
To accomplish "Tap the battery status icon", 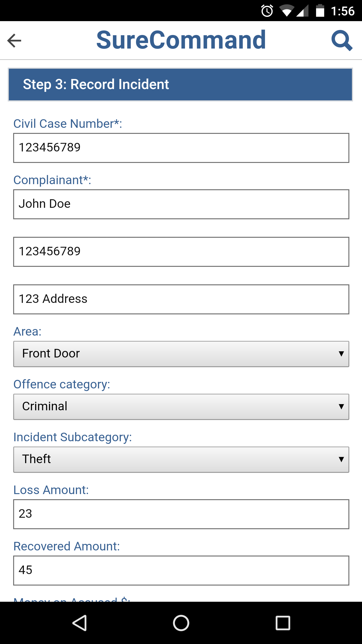I will point(320,11).
